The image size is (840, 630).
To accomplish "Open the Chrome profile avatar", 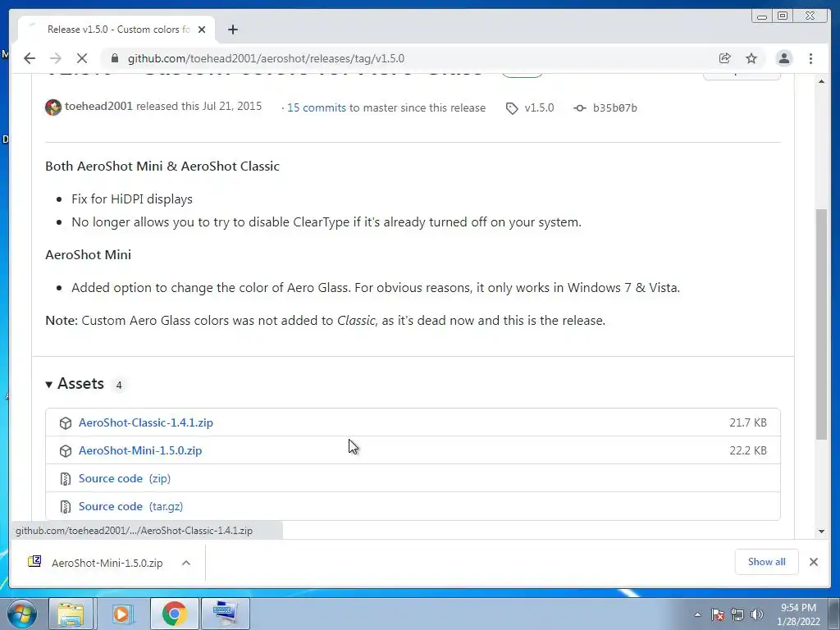I will (x=783, y=58).
